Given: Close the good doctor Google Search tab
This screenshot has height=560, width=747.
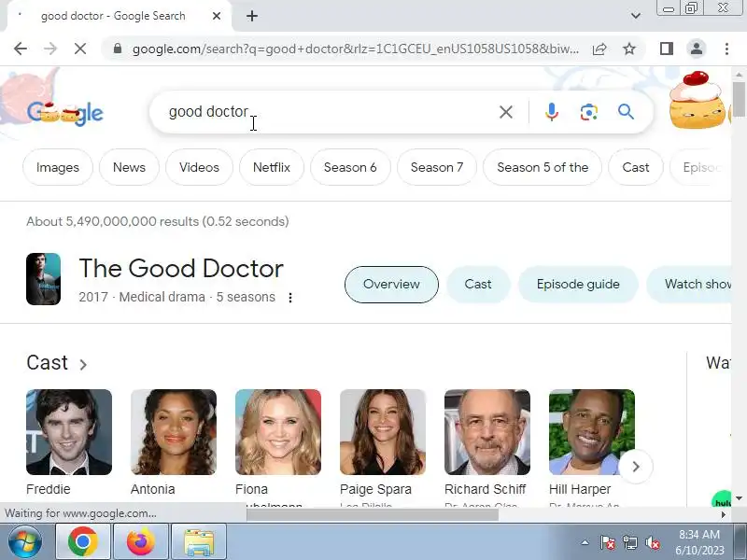Looking at the screenshot, I should [x=217, y=16].
